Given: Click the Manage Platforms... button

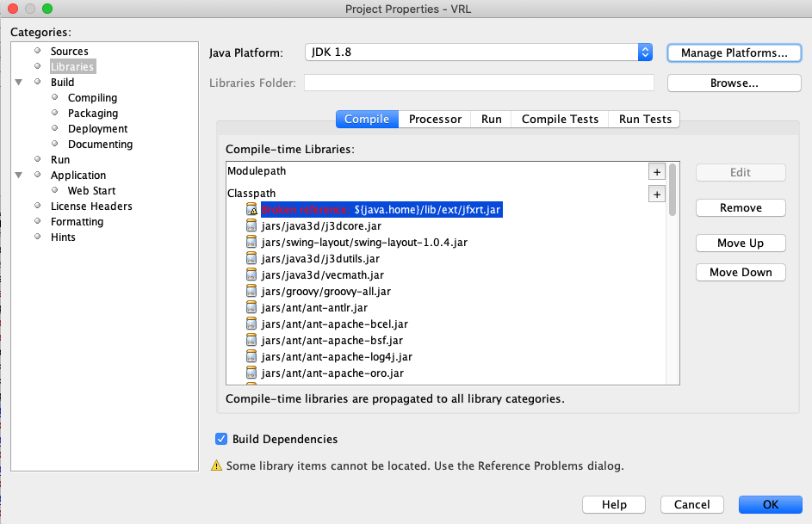Looking at the screenshot, I should (734, 52).
